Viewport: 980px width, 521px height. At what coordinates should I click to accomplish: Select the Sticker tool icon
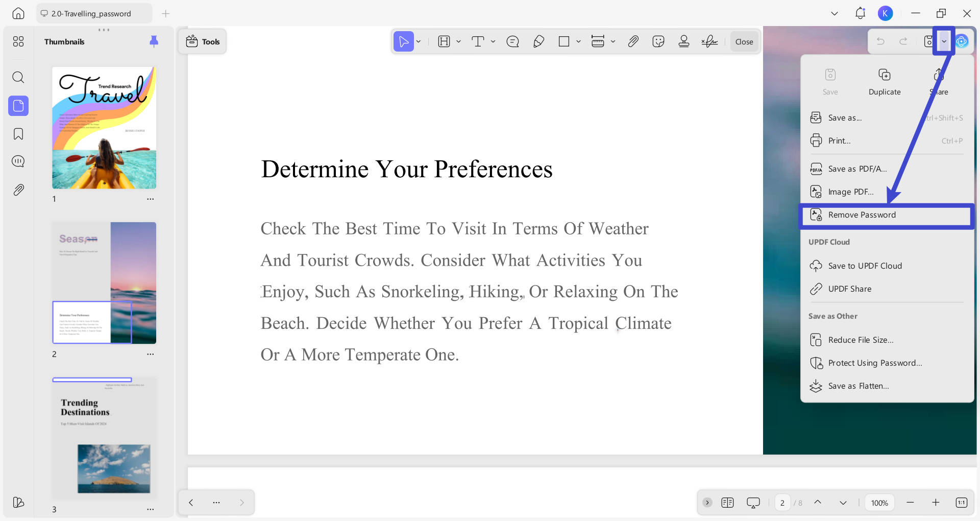[658, 41]
